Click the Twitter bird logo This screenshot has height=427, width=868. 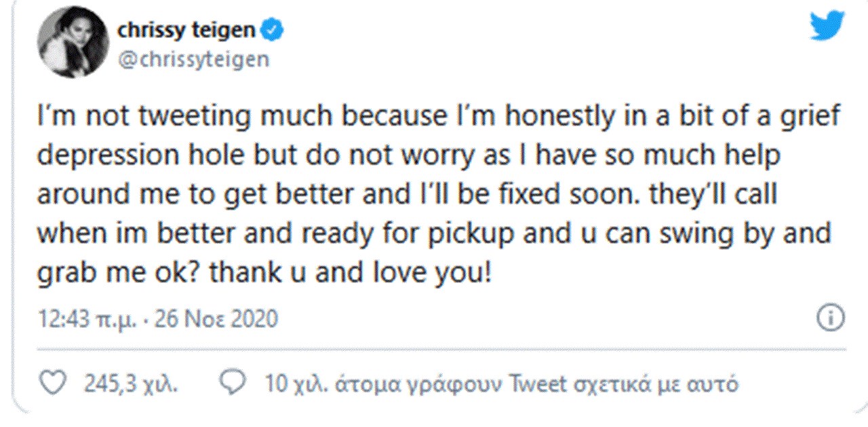click(x=828, y=27)
